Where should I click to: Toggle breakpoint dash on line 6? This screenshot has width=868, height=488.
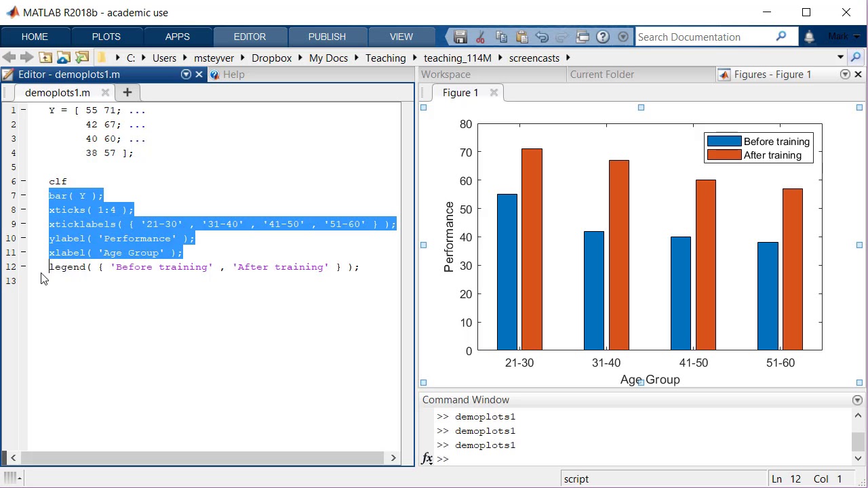(24, 182)
